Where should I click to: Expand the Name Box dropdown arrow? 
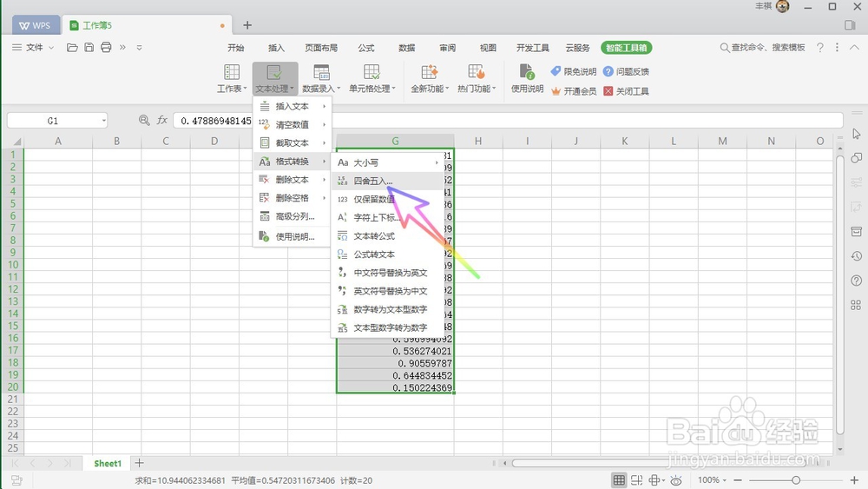pyautogui.click(x=103, y=121)
